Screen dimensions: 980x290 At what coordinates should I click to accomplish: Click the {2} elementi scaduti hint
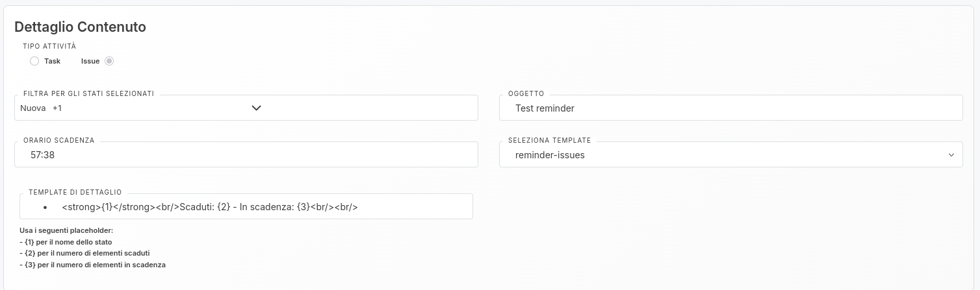click(84, 253)
